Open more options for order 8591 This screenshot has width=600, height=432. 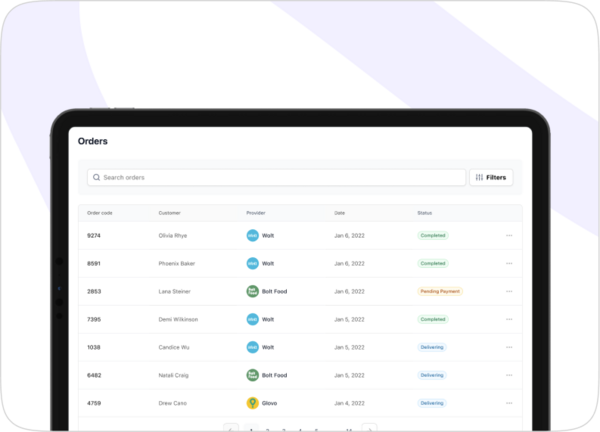[x=509, y=263]
